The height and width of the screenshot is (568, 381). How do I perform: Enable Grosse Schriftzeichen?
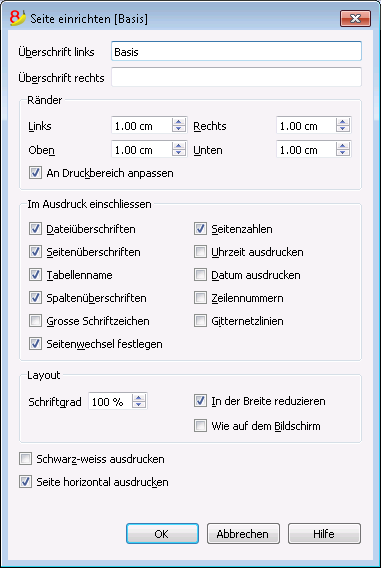click(x=35, y=321)
